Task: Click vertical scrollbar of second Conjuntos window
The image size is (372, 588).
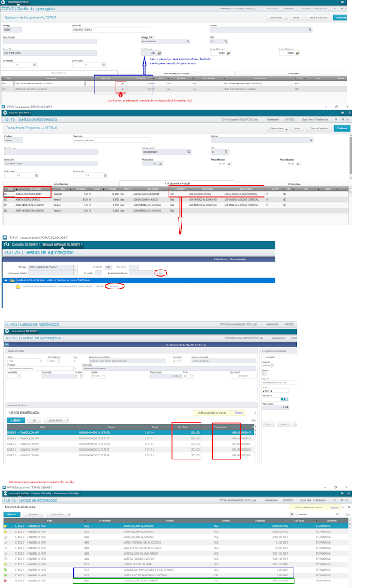Action: pyautogui.click(x=351, y=154)
